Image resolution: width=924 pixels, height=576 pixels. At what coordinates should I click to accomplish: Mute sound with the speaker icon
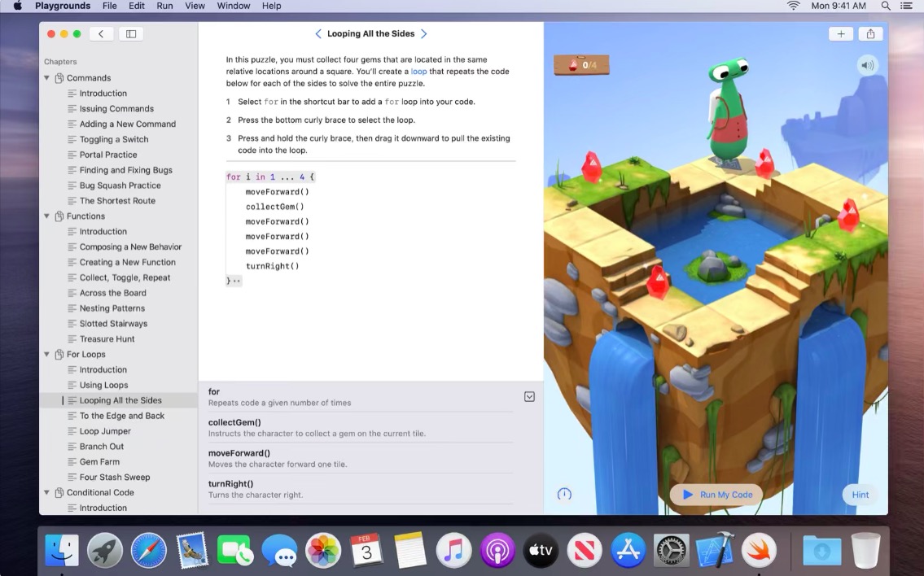click(867, 65)
